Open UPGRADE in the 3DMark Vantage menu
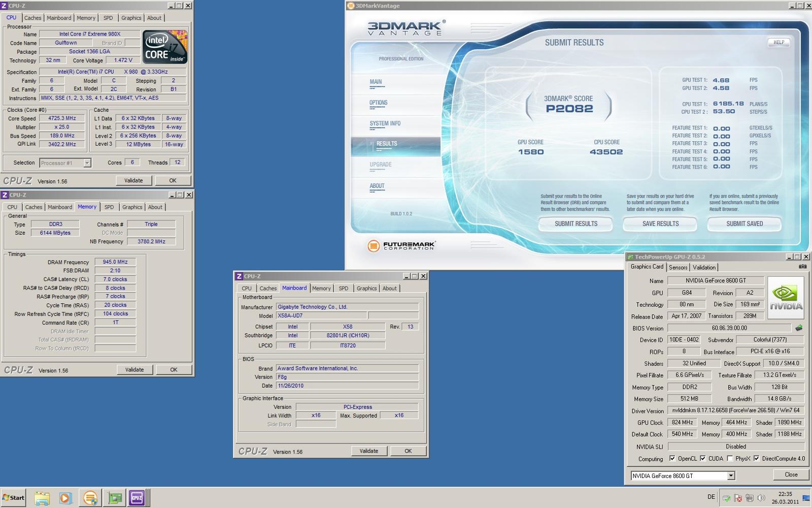 click(x=381, y=165)
